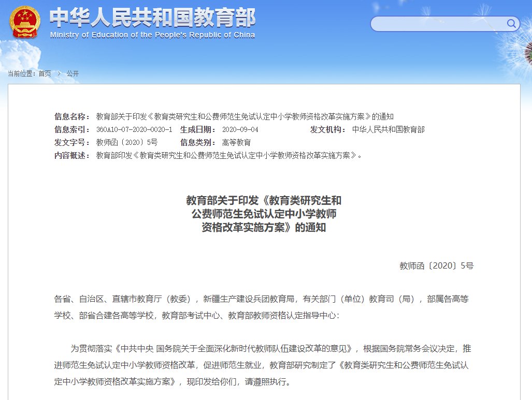
Task: Select the 高等教育 category value
Action: [x=237, y=142]
